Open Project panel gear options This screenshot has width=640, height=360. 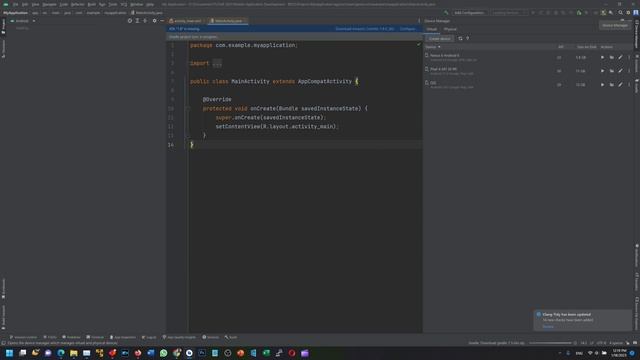(x=154, y=21)
